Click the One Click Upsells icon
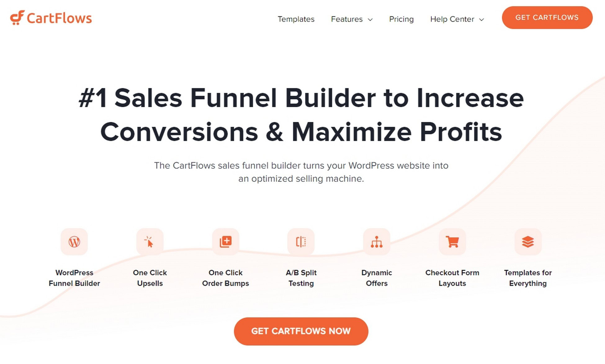This screenshot has height=364, width=605. [x=150, y=241]
